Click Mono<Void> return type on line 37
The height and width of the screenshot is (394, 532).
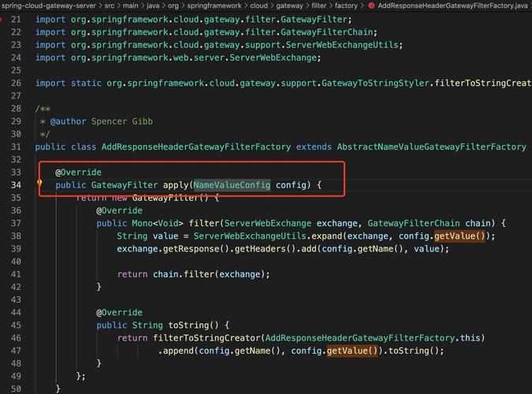158,223
